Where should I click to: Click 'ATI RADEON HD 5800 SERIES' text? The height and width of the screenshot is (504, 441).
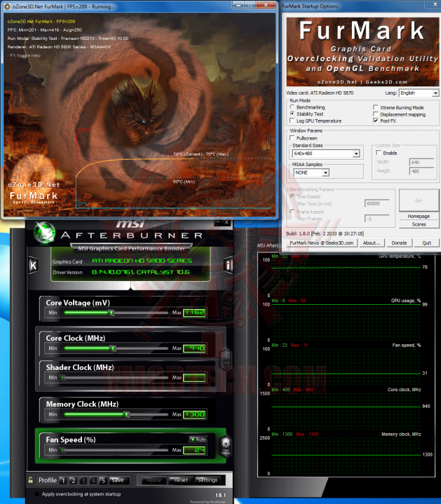(x=142, y=261)
